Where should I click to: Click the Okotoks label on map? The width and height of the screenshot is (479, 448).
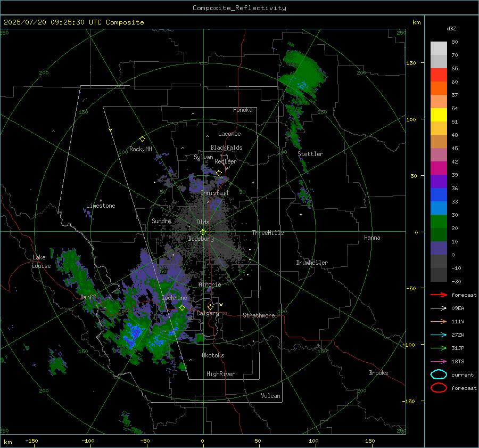213,355
